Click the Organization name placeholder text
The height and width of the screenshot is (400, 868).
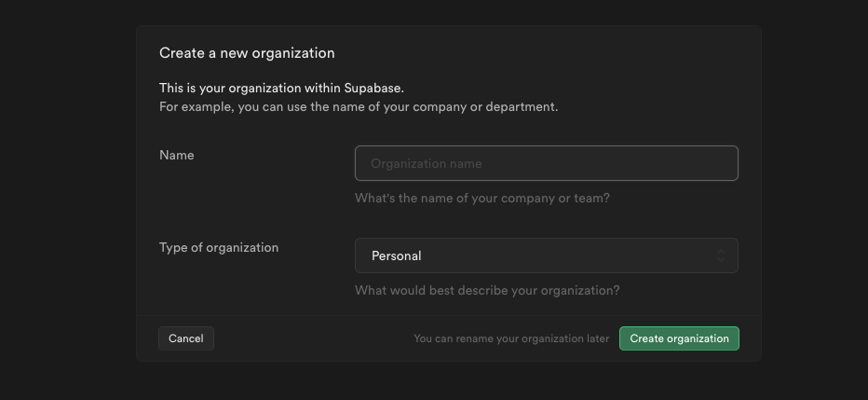[x=427, y=163]
